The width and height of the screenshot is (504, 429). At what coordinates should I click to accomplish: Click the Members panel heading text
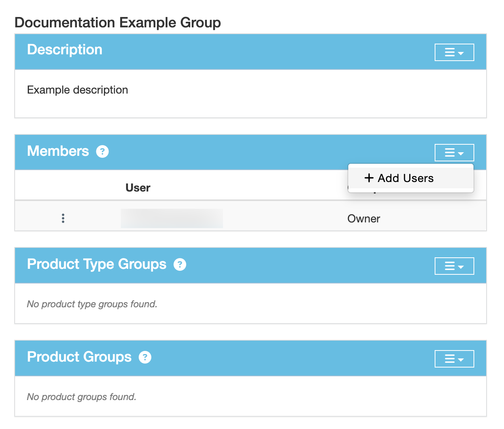[58, 151]
